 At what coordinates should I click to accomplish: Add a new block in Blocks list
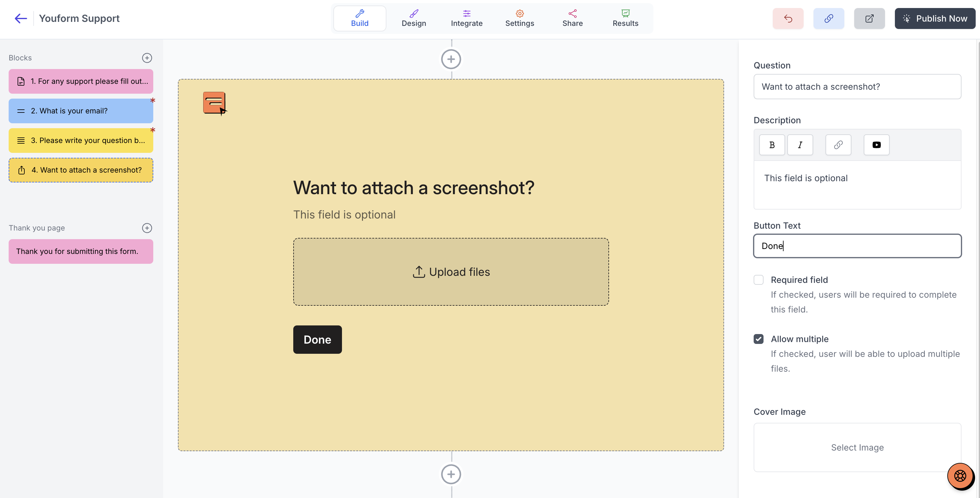(x=147, y=58)
